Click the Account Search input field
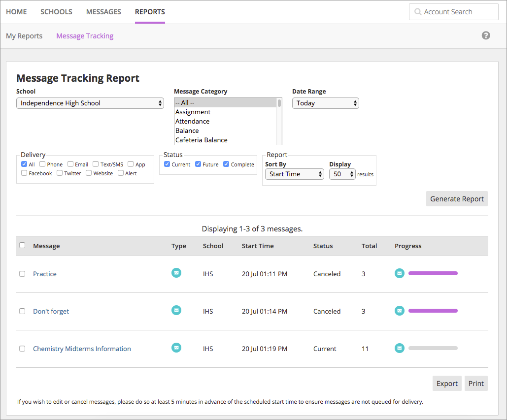Screen dimensions: 507x420 click(x=454, y=12)
